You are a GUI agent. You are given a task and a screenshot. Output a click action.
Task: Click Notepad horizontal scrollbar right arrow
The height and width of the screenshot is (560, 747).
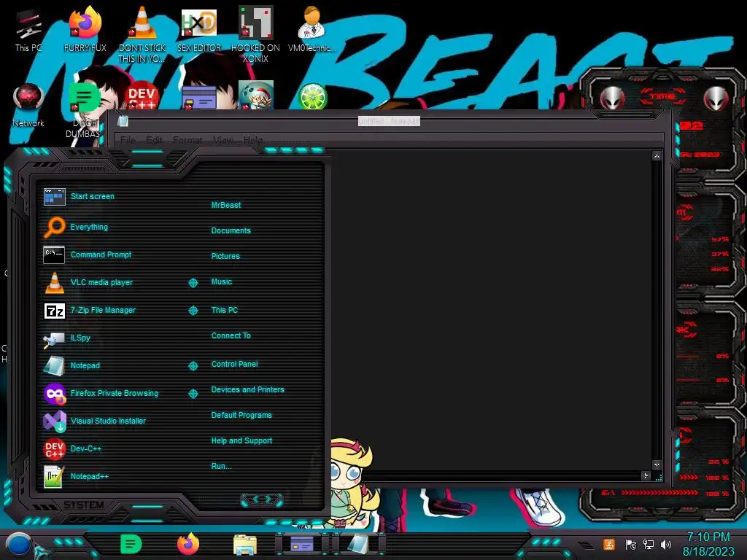click(646, 475)
